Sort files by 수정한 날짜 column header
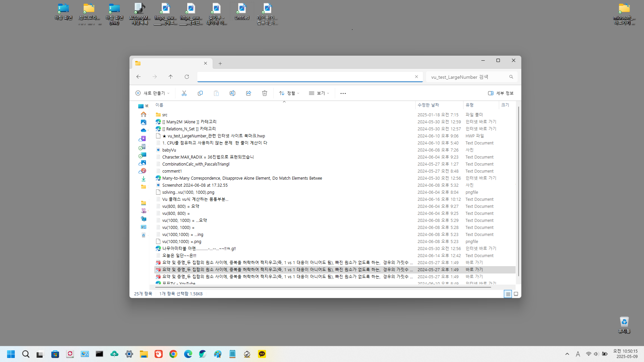Viewport: 644px width, 362px height. (x=428, y=105)
